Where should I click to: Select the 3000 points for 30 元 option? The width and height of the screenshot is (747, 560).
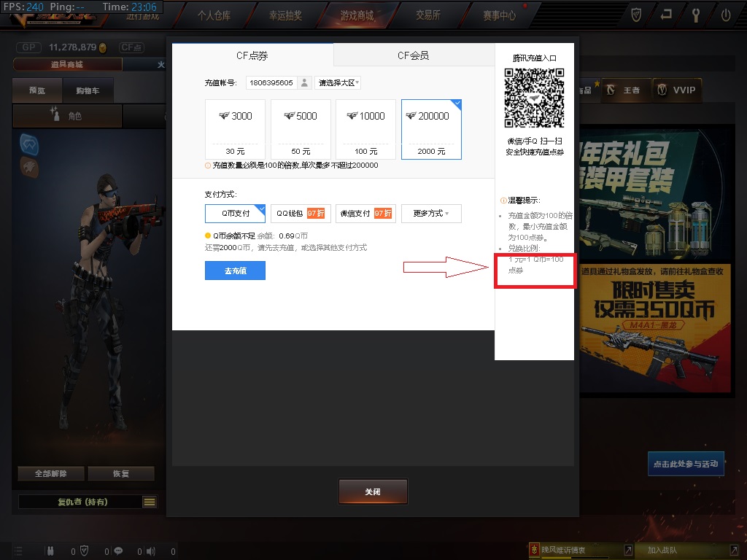click(235, 129)
